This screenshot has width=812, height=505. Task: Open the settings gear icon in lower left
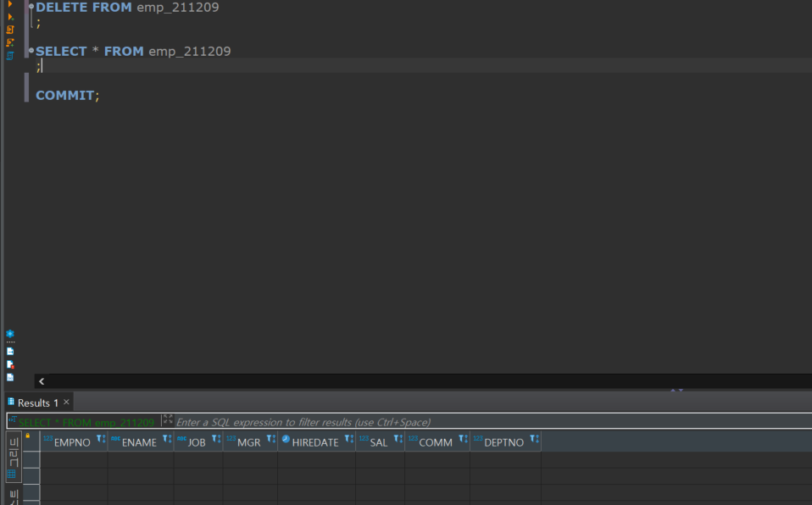click(9, 334)
